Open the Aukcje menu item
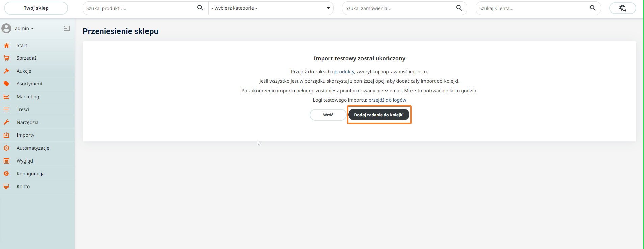The height and width of the screenshot is (249, 644). 37,71
